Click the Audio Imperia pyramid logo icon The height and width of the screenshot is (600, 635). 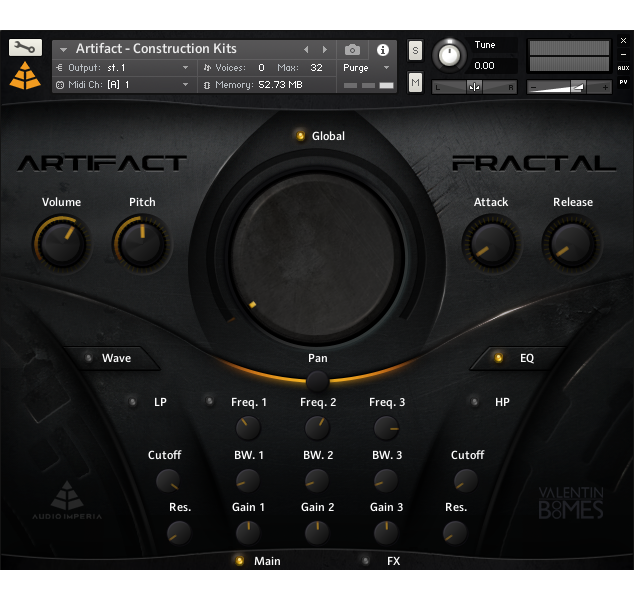coord(25,76)
